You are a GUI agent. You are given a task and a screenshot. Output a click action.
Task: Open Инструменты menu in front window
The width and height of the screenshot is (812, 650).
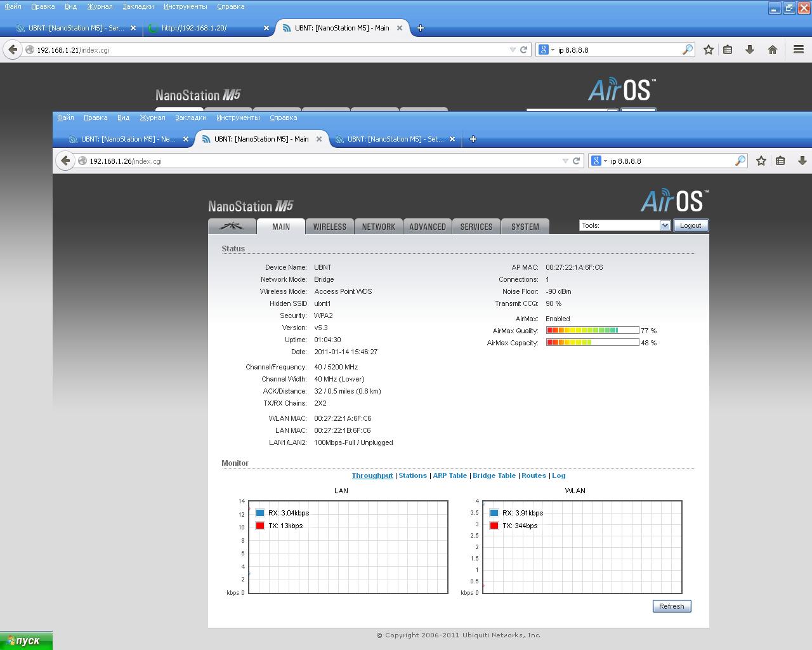point(238,117)
